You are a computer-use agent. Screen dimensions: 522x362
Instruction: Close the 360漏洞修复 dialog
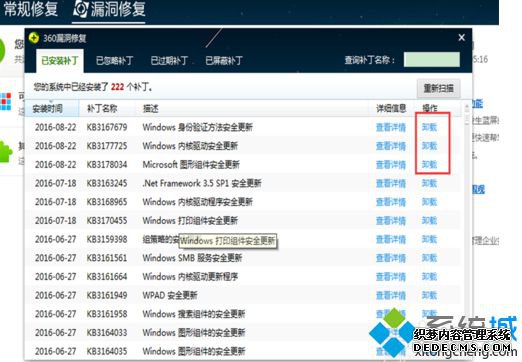(461, 37)
